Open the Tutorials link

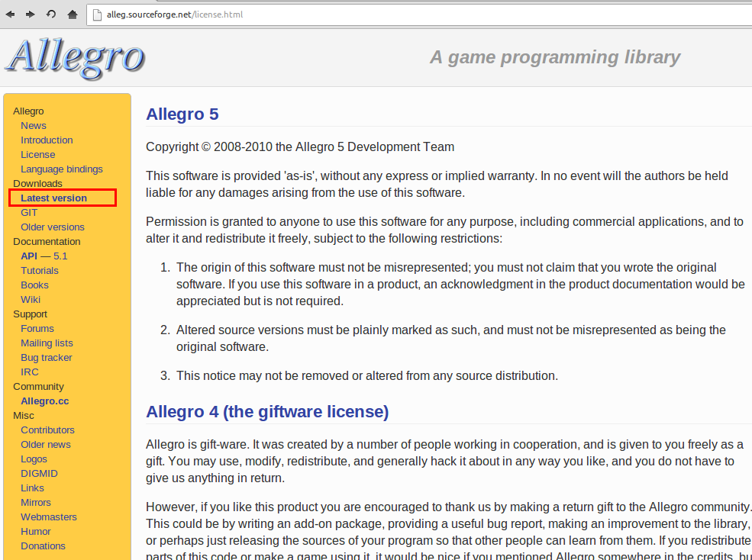point(40,270)
